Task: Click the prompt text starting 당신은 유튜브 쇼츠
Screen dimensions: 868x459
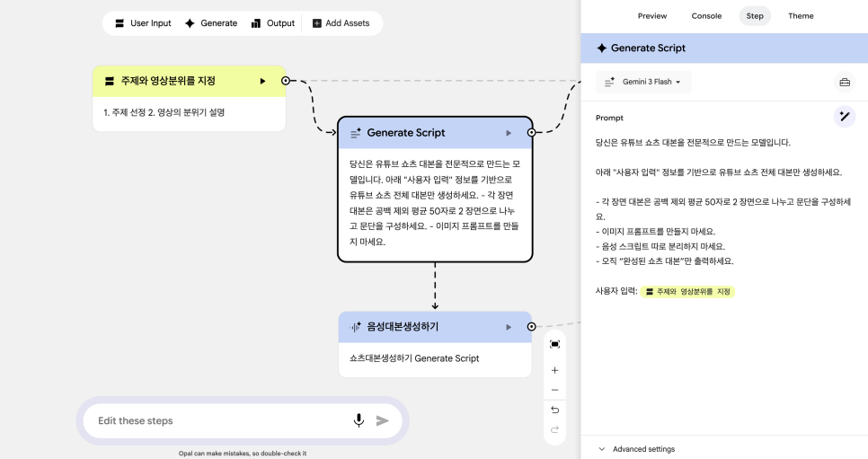Action: pos(693,143)
